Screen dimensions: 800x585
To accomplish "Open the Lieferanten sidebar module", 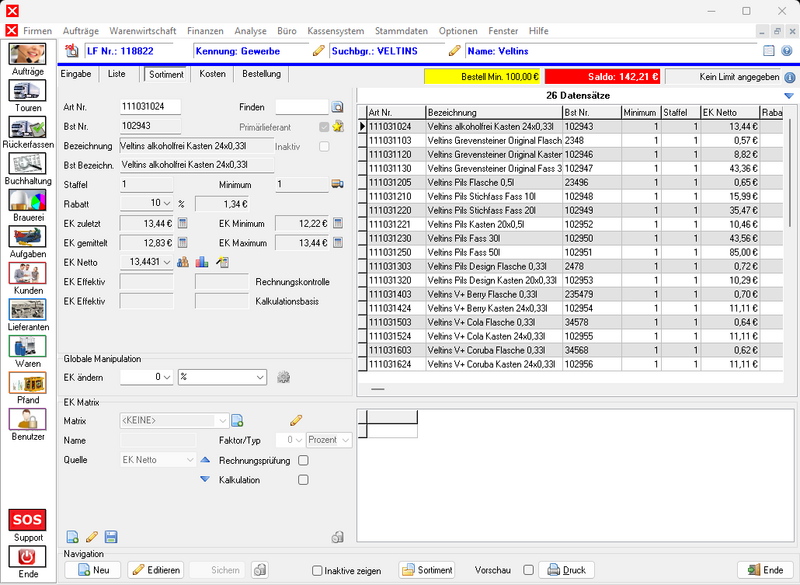I will coord(28,310).
